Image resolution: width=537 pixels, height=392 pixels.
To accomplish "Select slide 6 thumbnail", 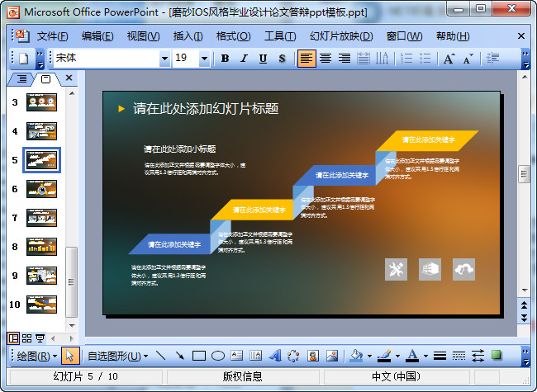I will click(x=41, y=189).
